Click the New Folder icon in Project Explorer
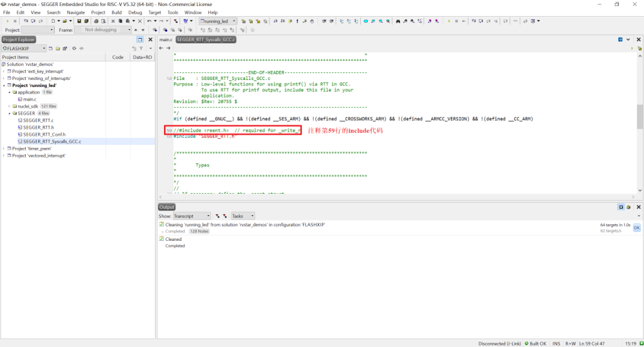 58,48
